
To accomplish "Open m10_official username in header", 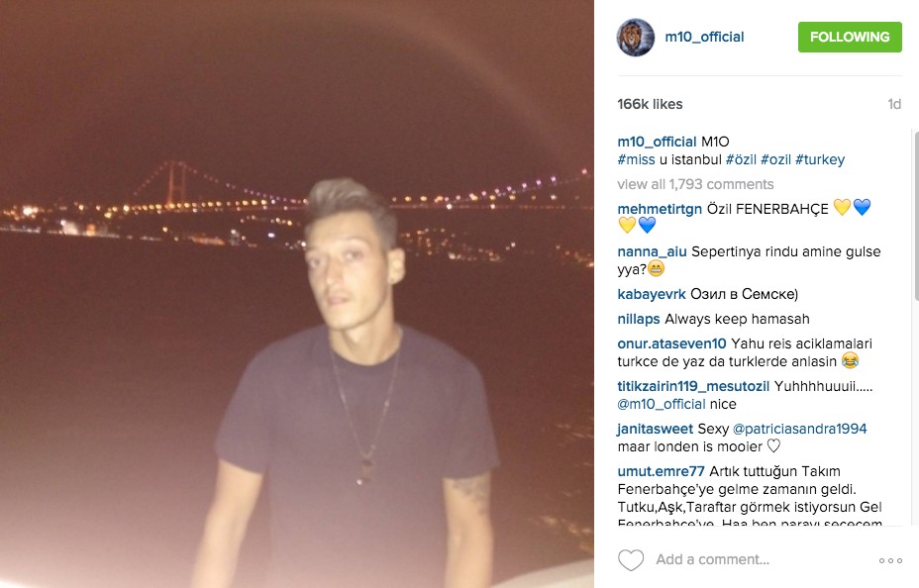I will click(x=704, y=37).
